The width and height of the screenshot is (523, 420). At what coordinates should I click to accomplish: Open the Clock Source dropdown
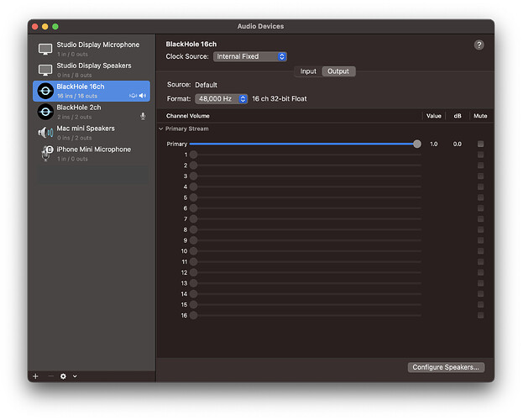[x=249, y=57]
